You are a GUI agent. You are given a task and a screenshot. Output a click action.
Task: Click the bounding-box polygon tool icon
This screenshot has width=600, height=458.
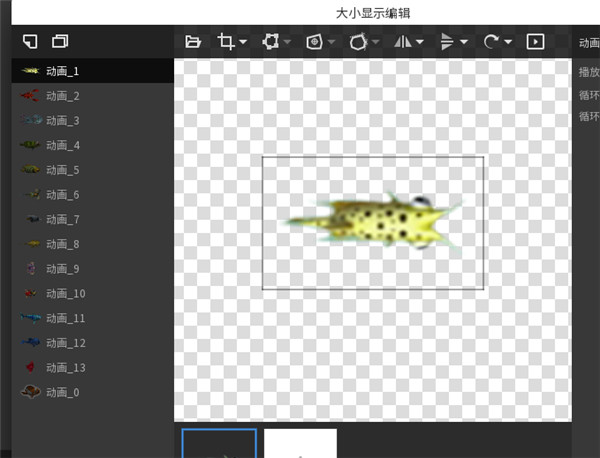click(270, 41)
